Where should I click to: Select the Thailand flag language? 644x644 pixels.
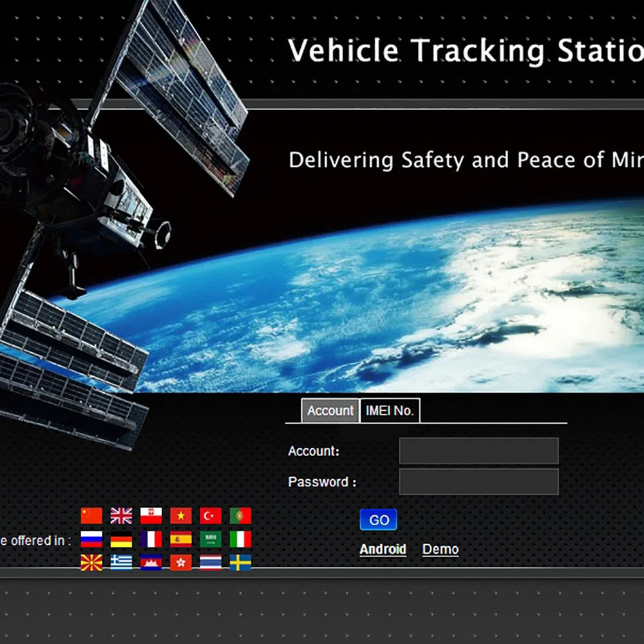pos(211,563)
